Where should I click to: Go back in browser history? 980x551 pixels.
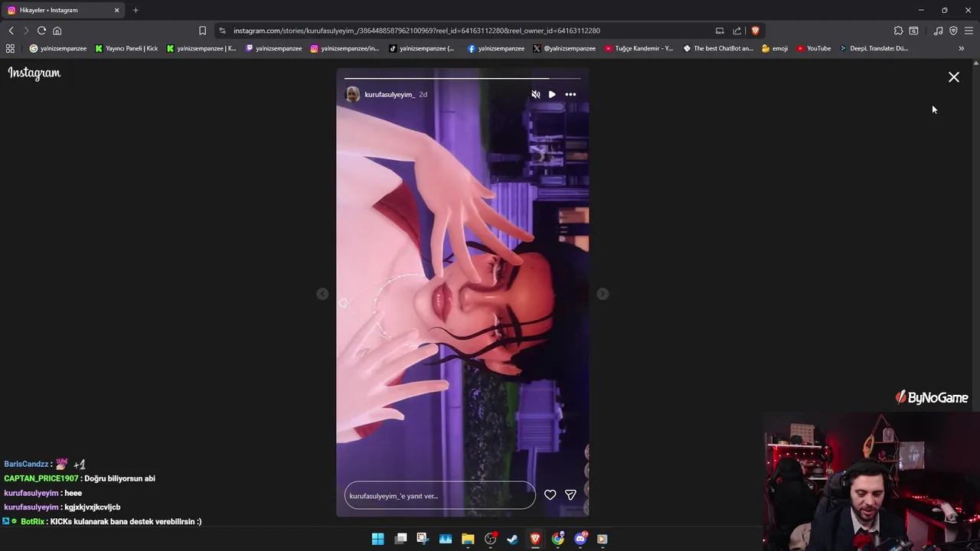coord(11,31)
